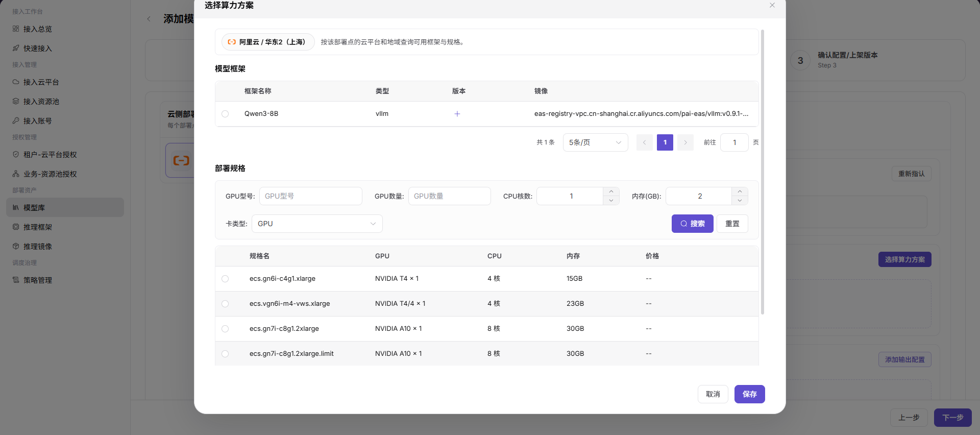Click the 阿里云 / 华东2（上海） tag

tap(268, 42)
